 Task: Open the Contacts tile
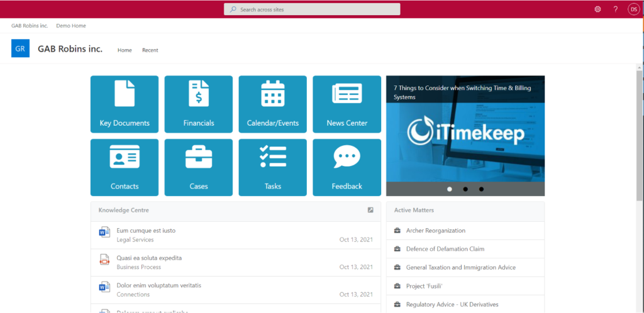pyautogui.click(x=125, y=167)
